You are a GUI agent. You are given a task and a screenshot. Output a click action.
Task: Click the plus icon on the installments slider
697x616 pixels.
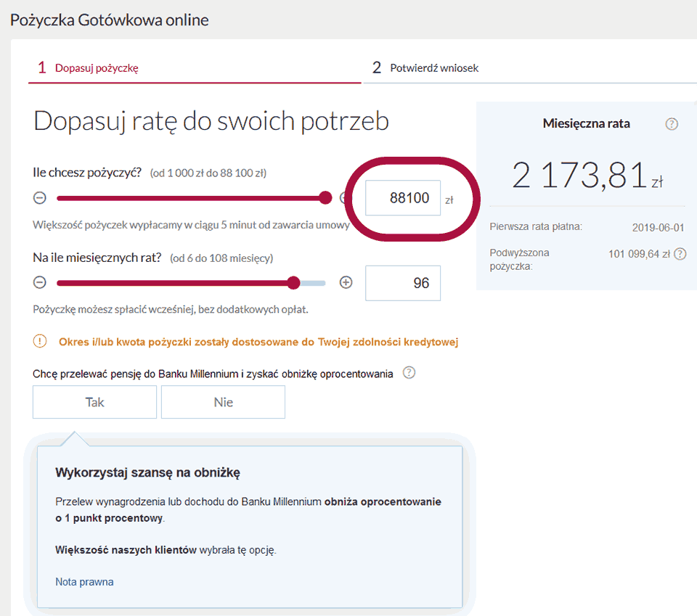[346, 282]
